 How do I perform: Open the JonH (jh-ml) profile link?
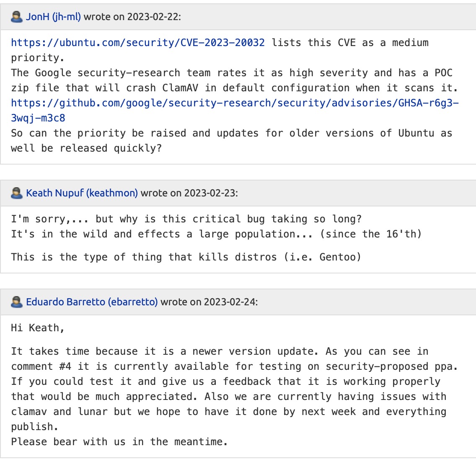(x=54, y=17)
